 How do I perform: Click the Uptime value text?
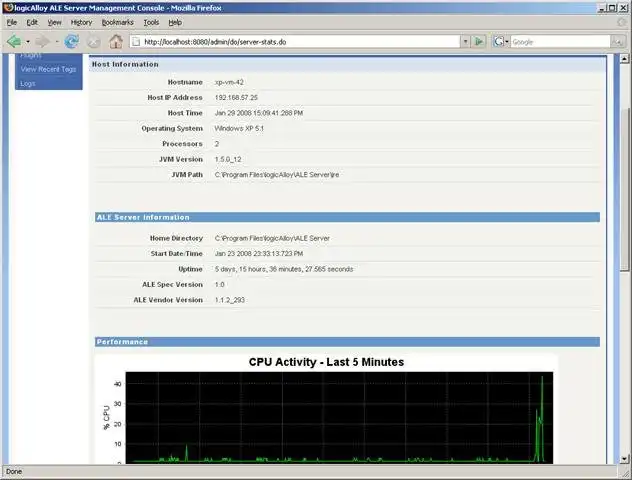pos(284,269)
